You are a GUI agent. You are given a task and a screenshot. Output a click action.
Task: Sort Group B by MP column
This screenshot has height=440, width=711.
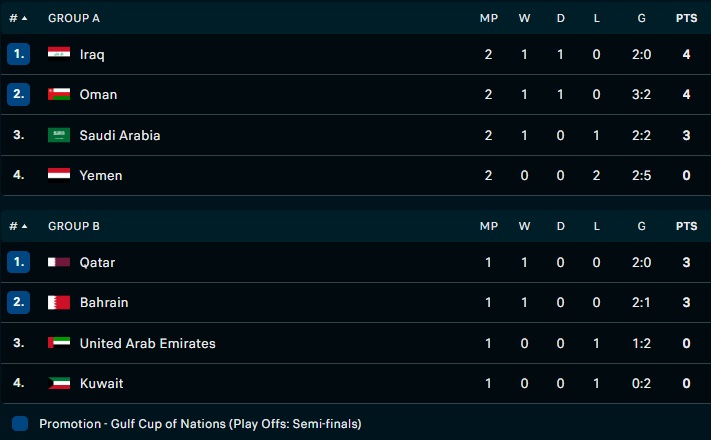click(x=488, y=226)
